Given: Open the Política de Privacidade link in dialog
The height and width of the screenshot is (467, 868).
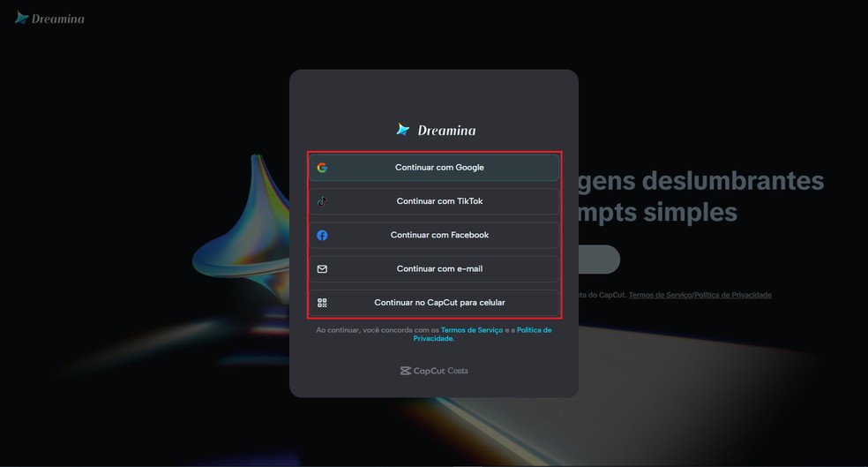Looking at the screenshot, I should 483,334.
